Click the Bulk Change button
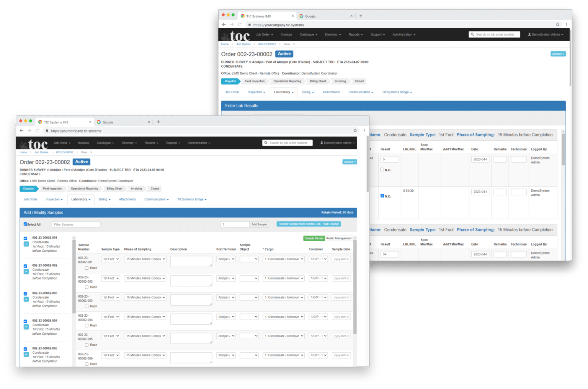This screenshot has height=389, width=588. [x=331, y=224]
